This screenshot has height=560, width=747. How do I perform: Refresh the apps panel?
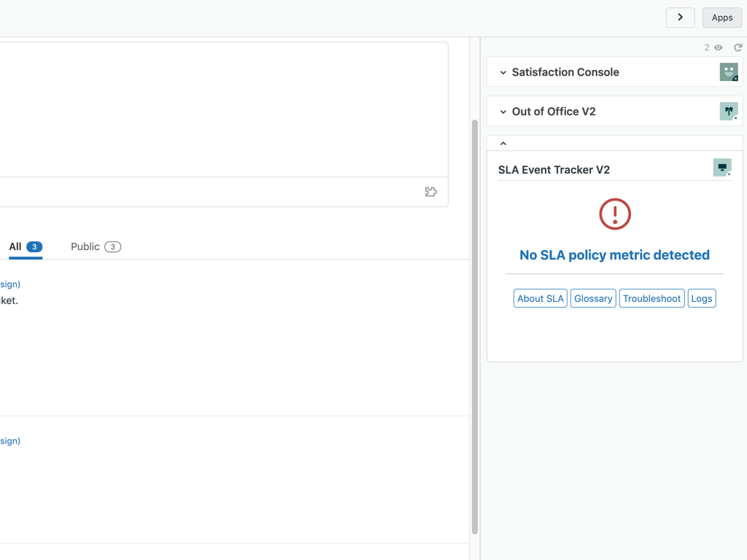click(x=738, y=47)
